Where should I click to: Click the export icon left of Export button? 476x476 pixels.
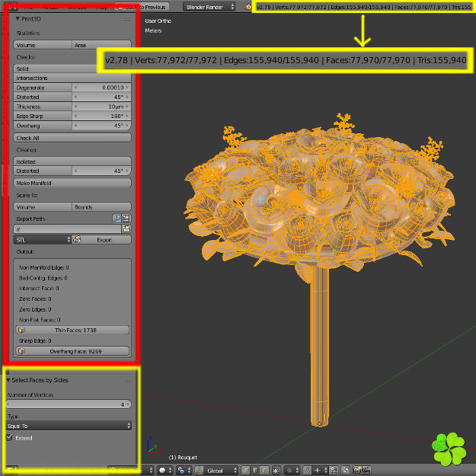(76, 239)
